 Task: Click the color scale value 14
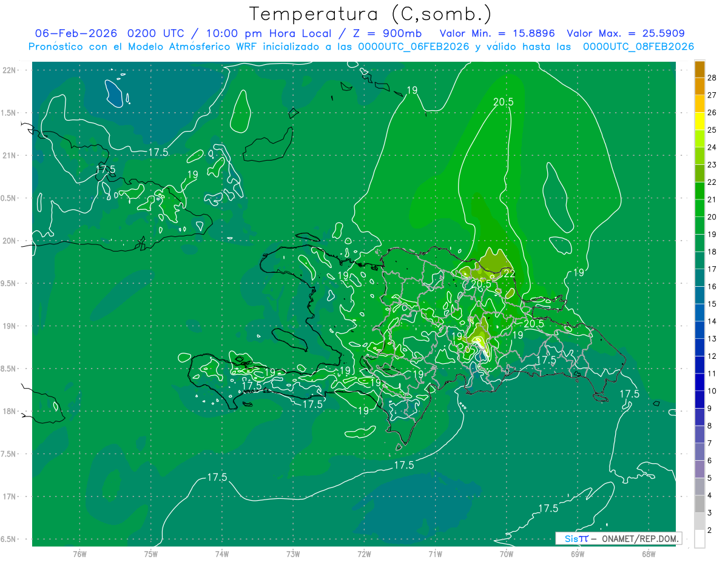click(712, 321)
